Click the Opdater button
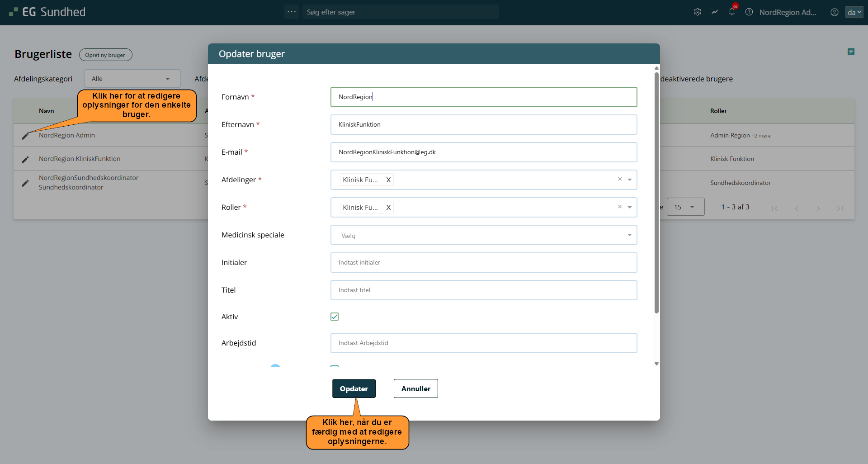 pos(354,388)
